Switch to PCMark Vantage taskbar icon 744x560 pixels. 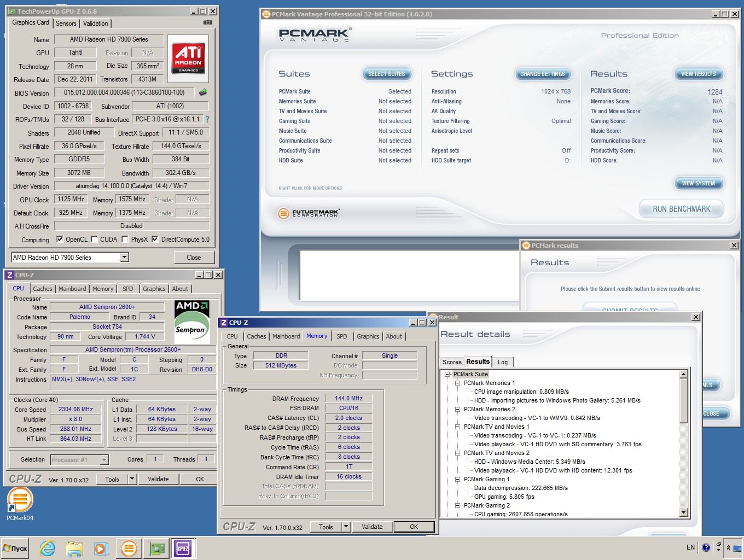point(129,548)
